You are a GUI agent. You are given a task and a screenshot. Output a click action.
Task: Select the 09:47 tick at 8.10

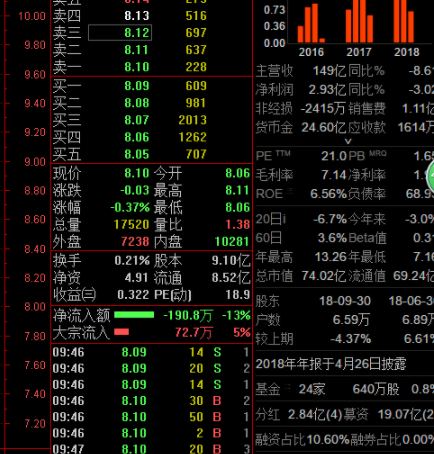[x=151, y=449]
